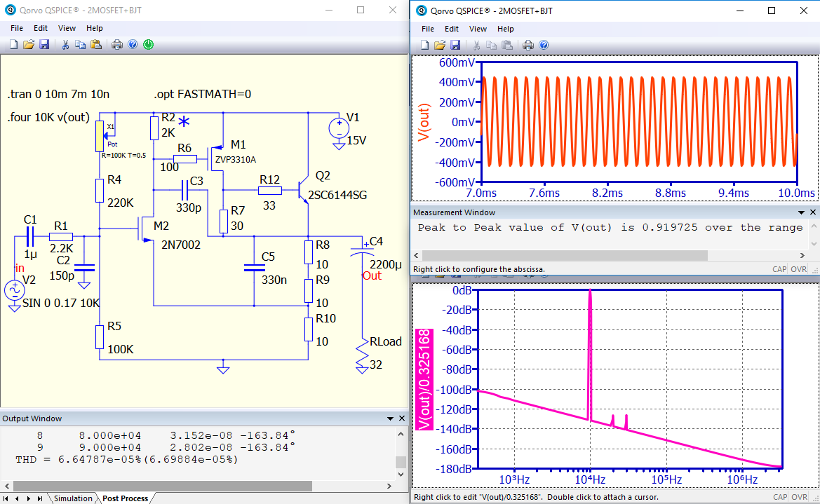Click green Run simulation icon
The width and height of the screenshot is (820, 504).
pos(149,44)
